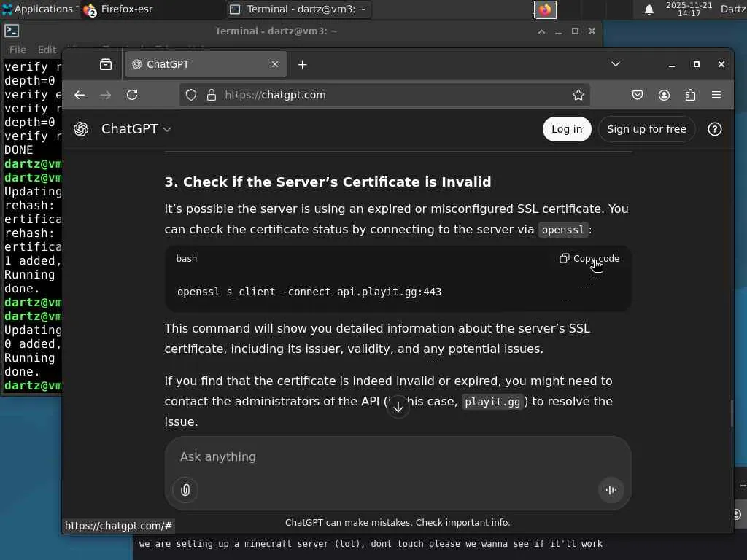Click the openssl s_client command text

click(x=309, y=292)
